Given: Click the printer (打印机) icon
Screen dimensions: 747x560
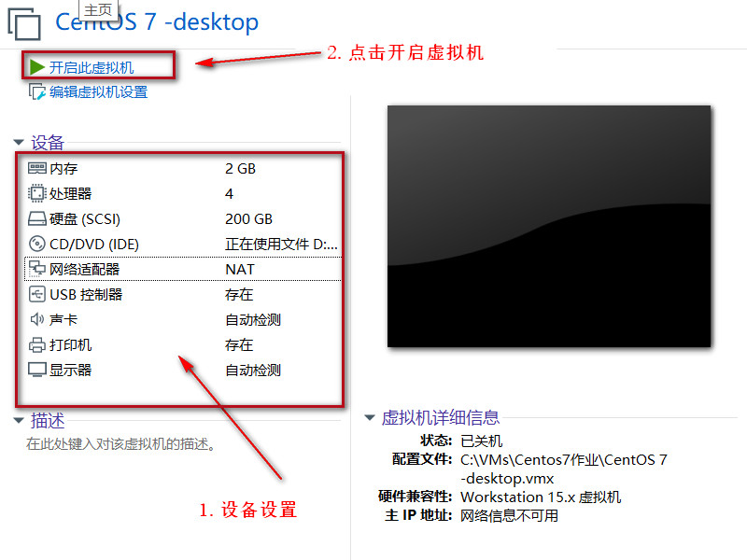Looking at the screenshot, I should pos(37,344).
